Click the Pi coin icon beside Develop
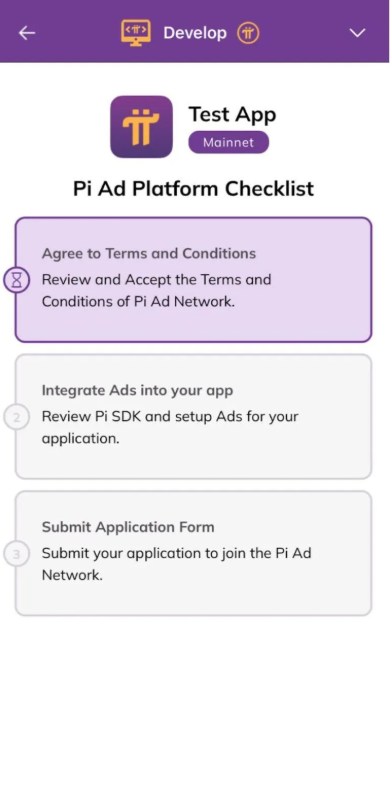Viewport: 390px width, 790px height. 248,33
